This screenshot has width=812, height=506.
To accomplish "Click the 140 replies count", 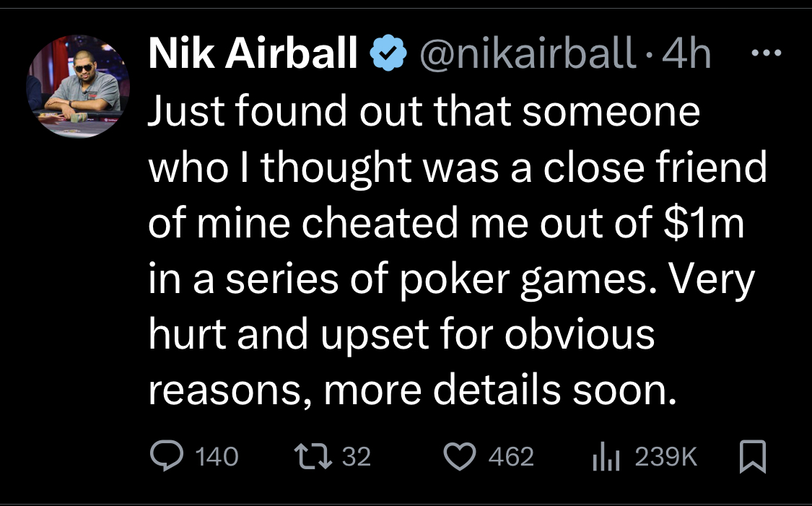I will coord(217,457).
